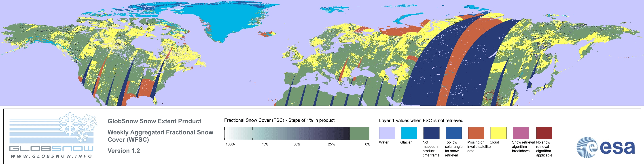This screenshot has height=167, width=644.
Task: Click the green 0% snow swatch
Action: (x=360, y=133)
